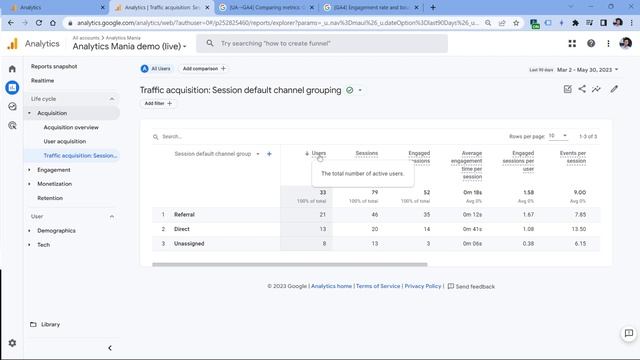This screenshot has width=640, height=360.
Task: Focus the Analytics search bar
Action: click(x=322, y=43)
